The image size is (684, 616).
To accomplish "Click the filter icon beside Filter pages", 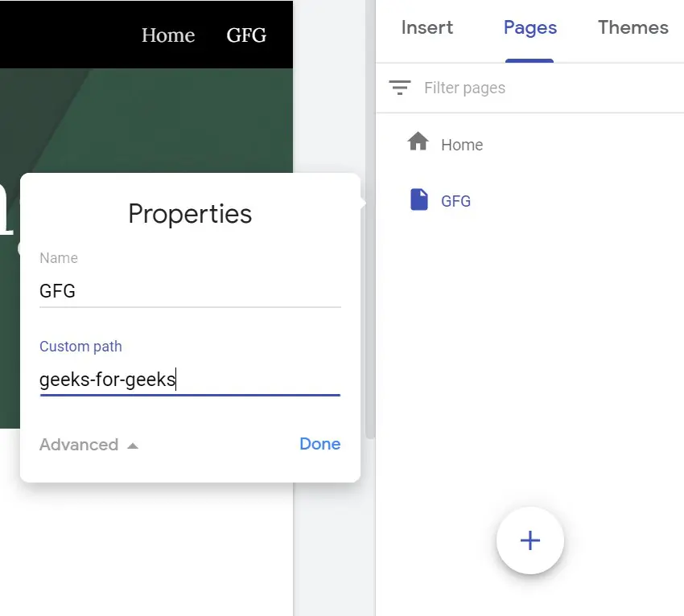I will tap(400, 88).
